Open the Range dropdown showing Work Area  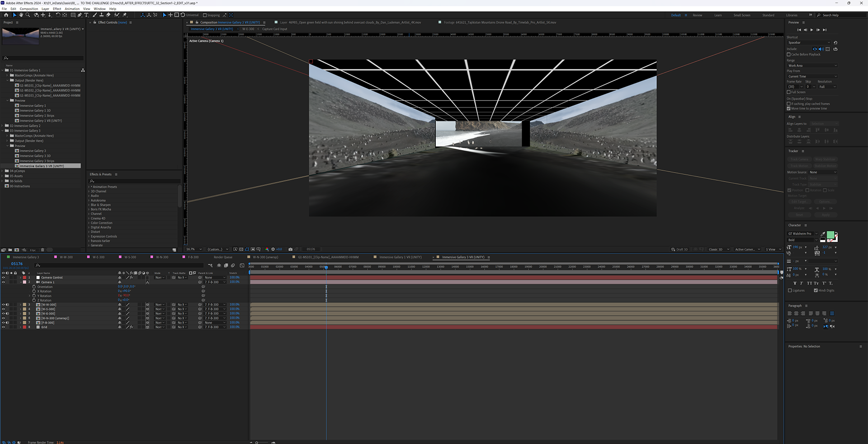(x=812, y=65)
